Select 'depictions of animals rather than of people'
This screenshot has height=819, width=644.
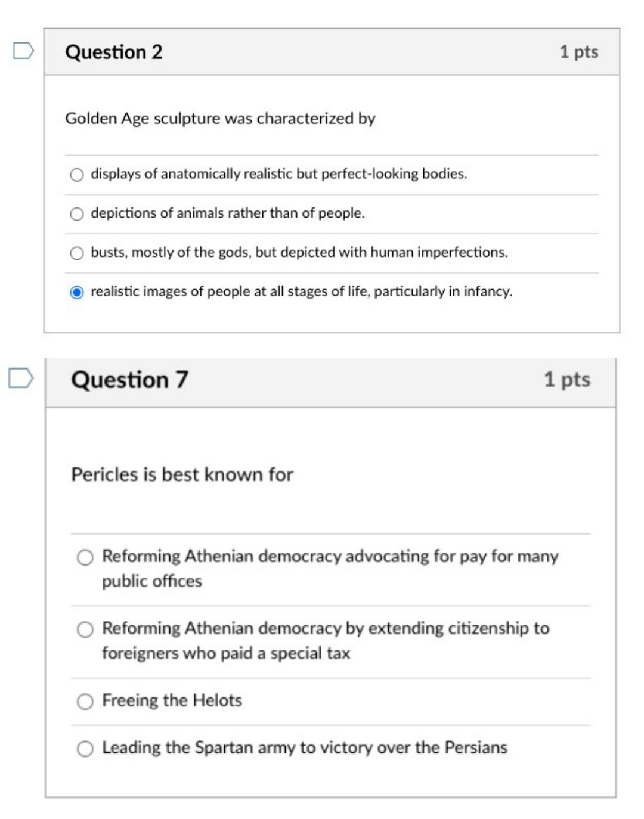click(x=77, y=213)
